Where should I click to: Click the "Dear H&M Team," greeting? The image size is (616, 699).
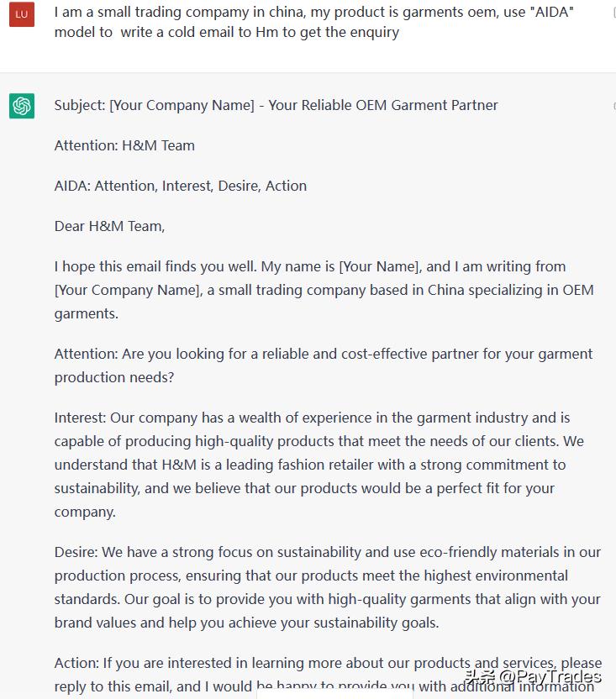click(109, 226)
